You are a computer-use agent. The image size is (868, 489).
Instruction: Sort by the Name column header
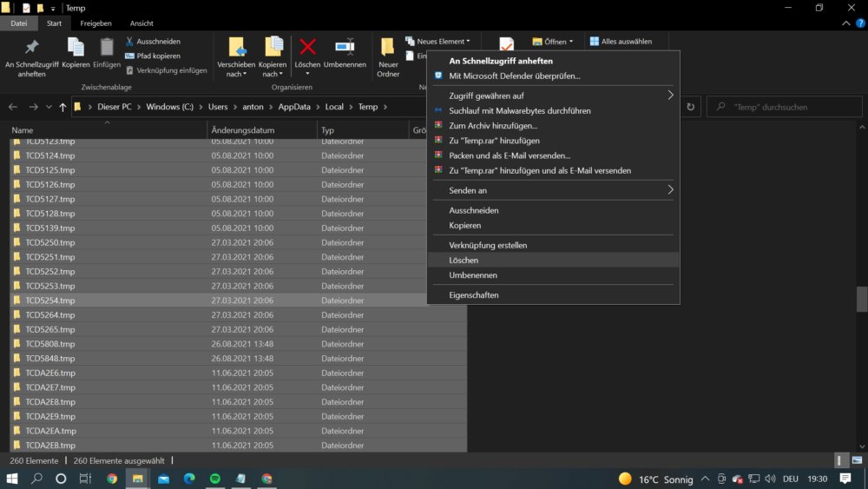click(108, 130)
